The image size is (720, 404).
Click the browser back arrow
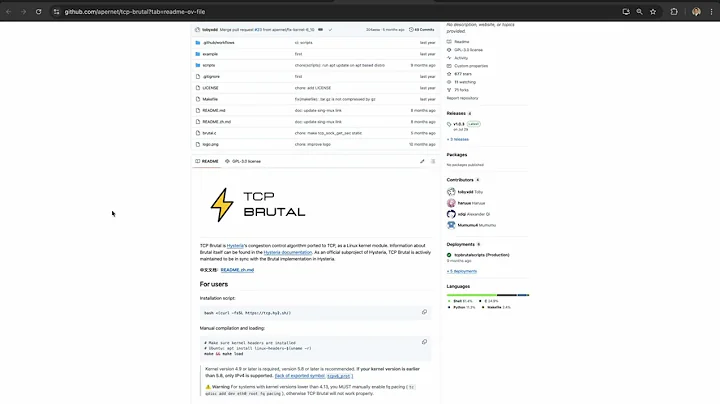click(x=9, y=11)
